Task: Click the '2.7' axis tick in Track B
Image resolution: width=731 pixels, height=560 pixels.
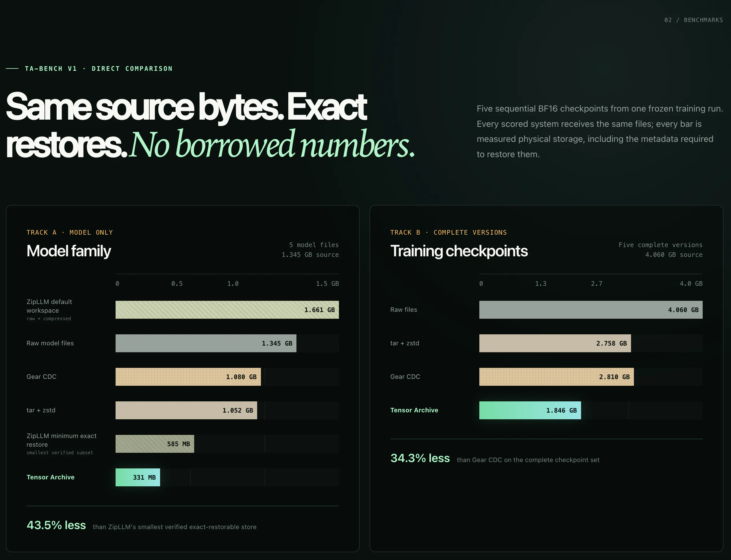Action: coord(597,284)
